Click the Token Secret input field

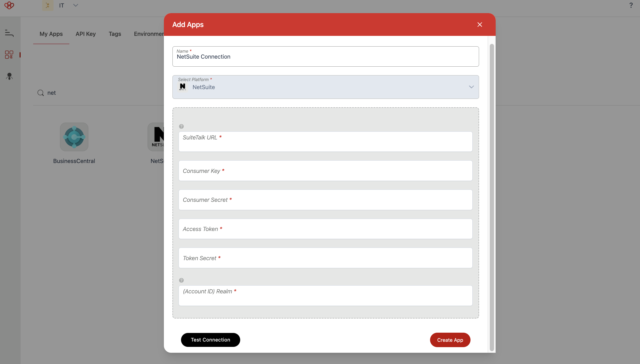pyautogui.click(x=326, y=258)
